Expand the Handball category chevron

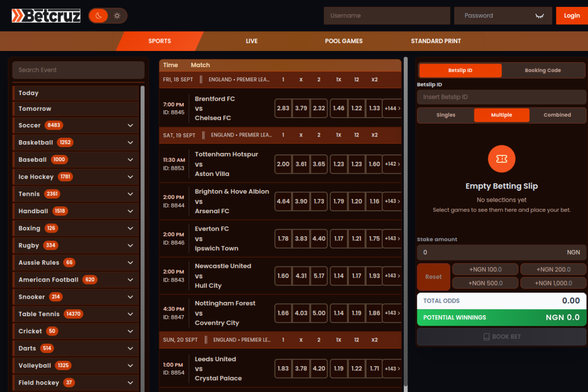point(130,211)
